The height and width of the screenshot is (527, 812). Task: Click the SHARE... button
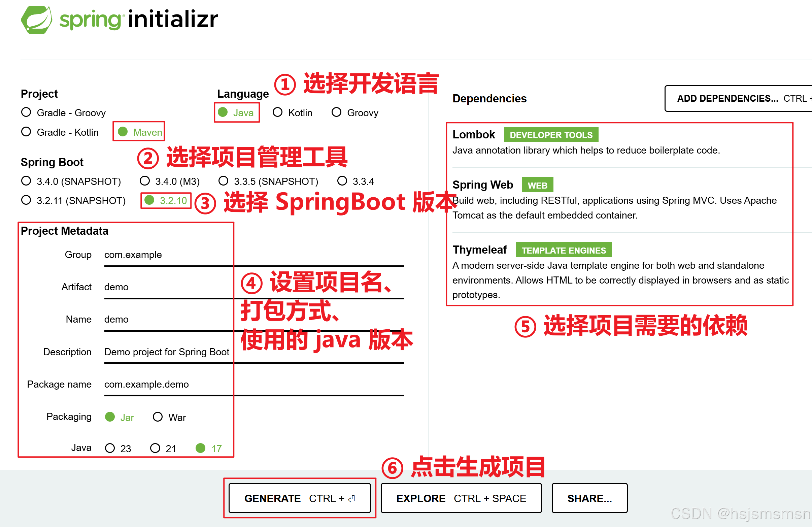click(x=589, y=498)
